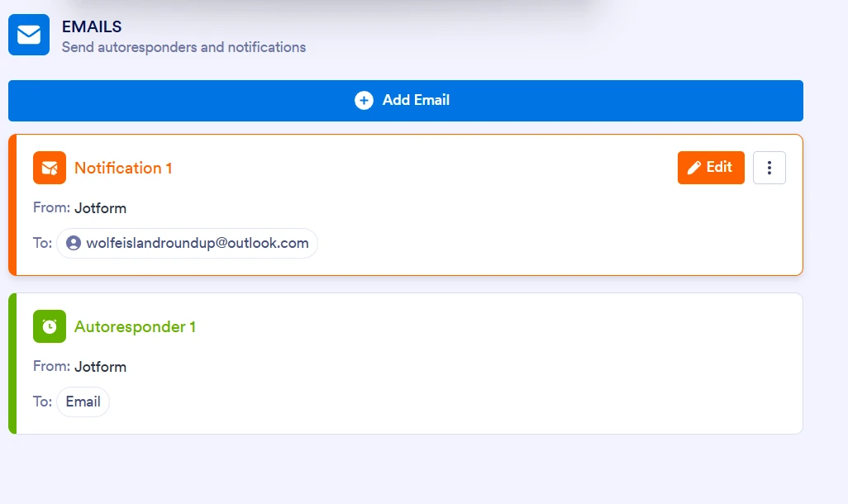This screenshot has height=504, width=848.
Task: Click the Emails heading label
Action: pos(91,26)
